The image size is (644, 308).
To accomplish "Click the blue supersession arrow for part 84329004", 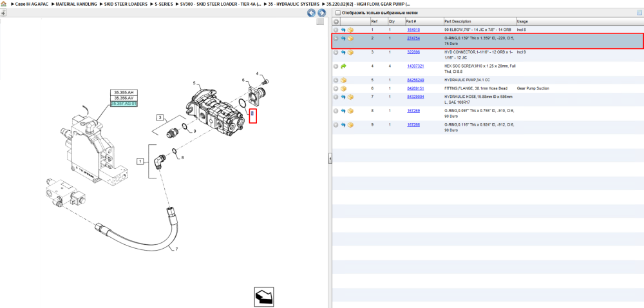I will click(343, 97).
